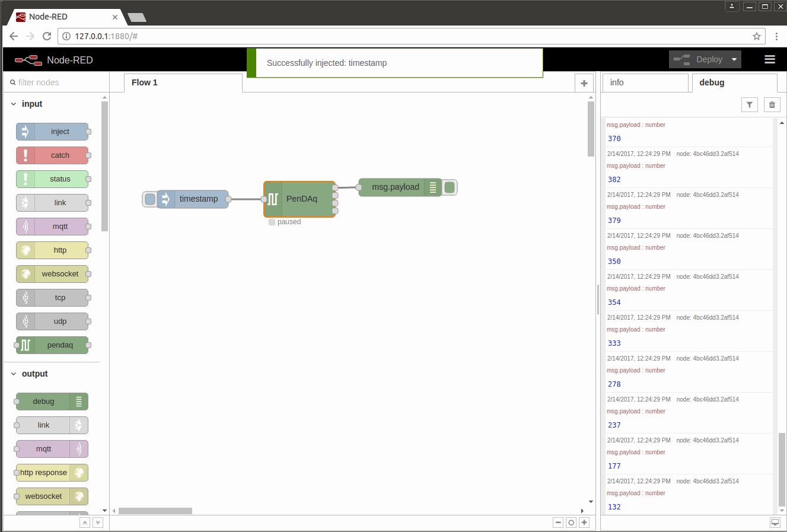Click the debug value 382

coord(614,180)
